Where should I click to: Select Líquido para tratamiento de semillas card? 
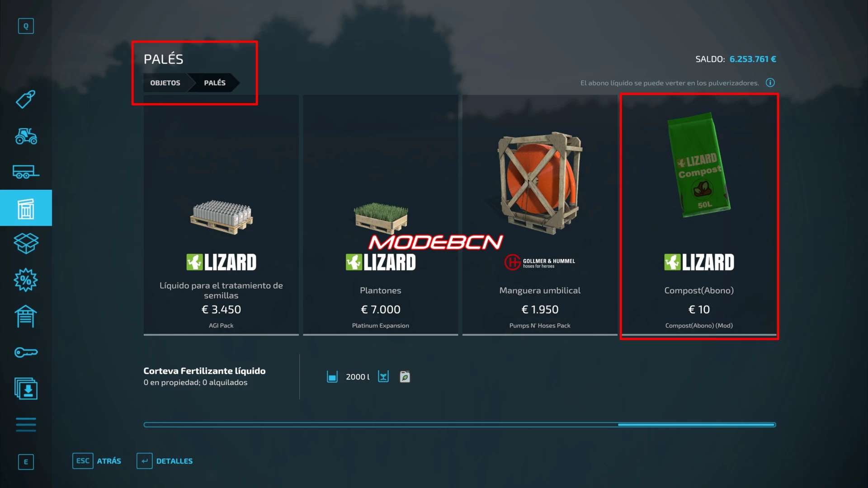221,216
